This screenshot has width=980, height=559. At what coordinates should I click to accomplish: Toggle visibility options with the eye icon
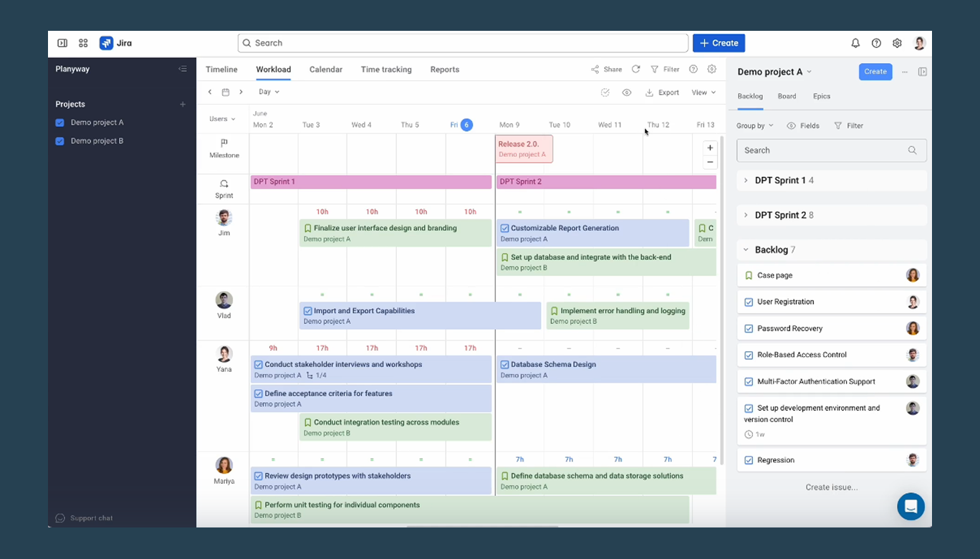point(627,92)
